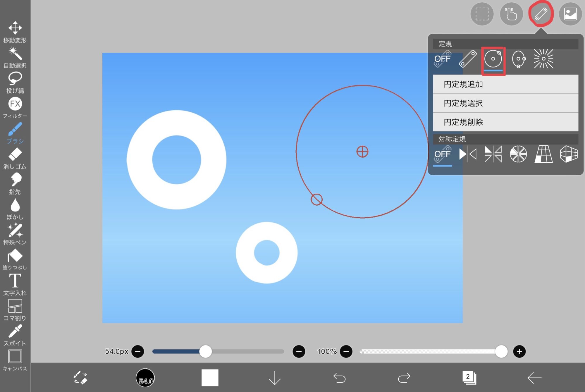This screenshot has width=585, height=392.
Task: Open the FX フィルター filter tool
Action: (15, 108)
